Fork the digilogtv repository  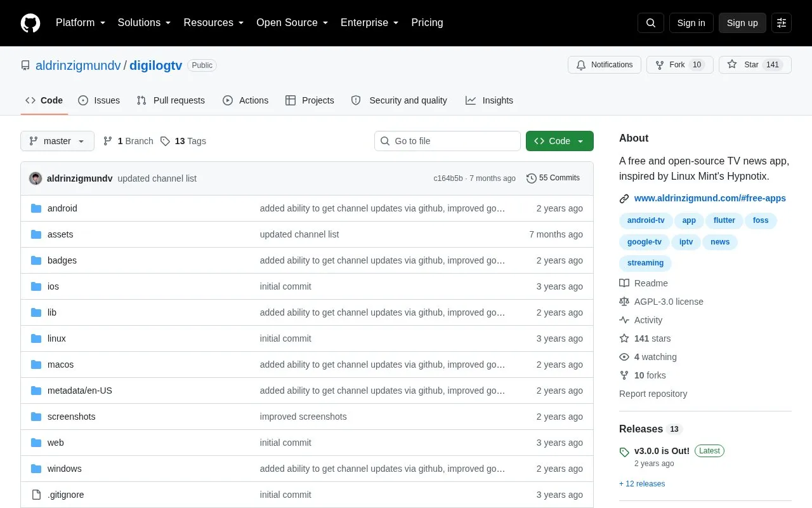(680, 65)
